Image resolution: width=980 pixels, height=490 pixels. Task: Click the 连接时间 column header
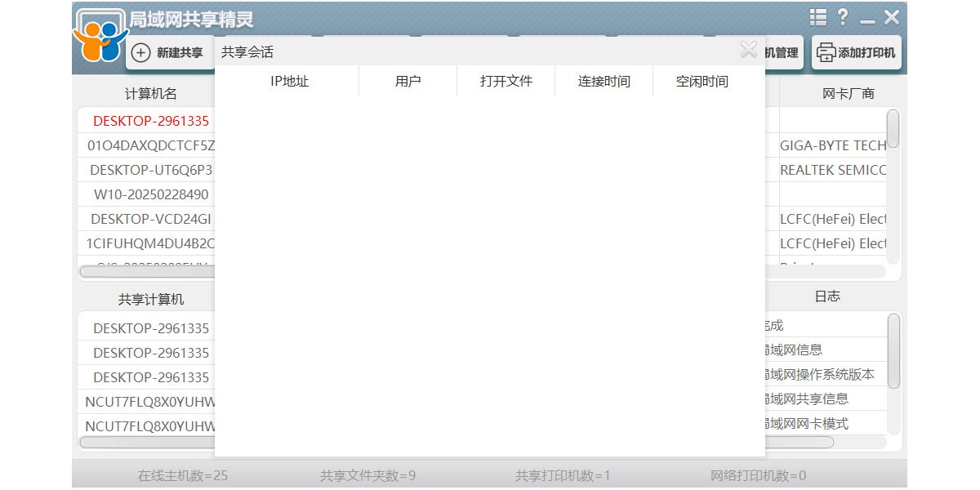click(x=604, y=82)
